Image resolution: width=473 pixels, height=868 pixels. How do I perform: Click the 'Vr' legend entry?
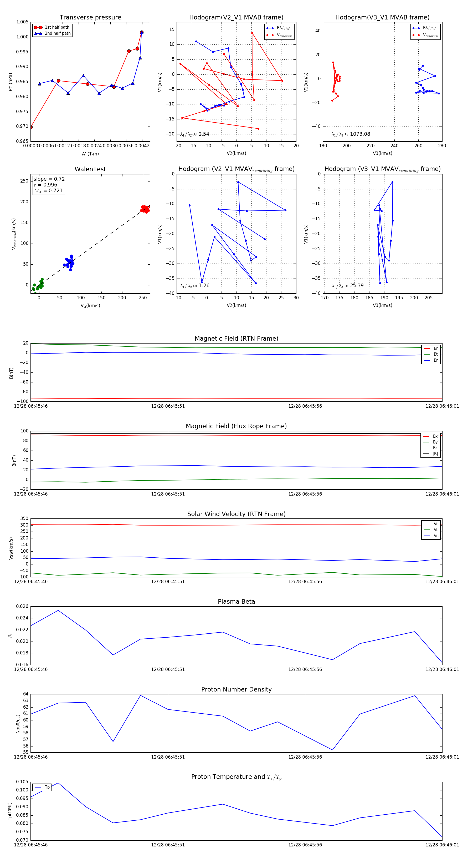[431, 524]
